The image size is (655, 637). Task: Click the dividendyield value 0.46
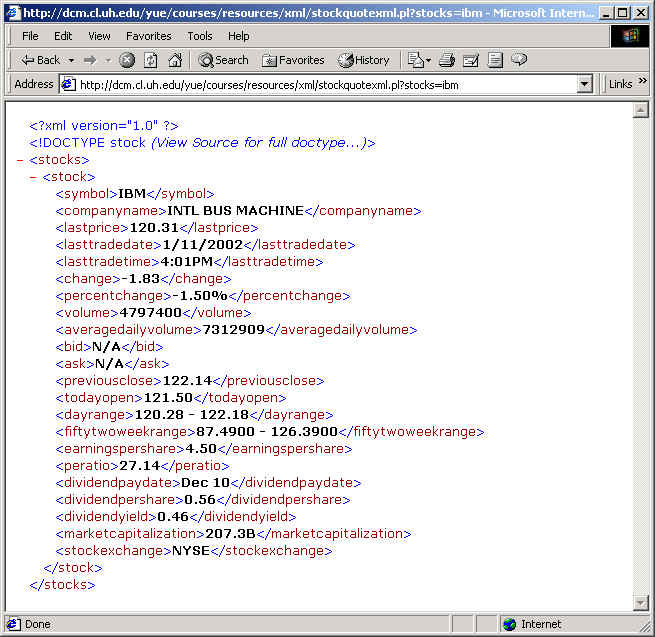tap(173, 517)
